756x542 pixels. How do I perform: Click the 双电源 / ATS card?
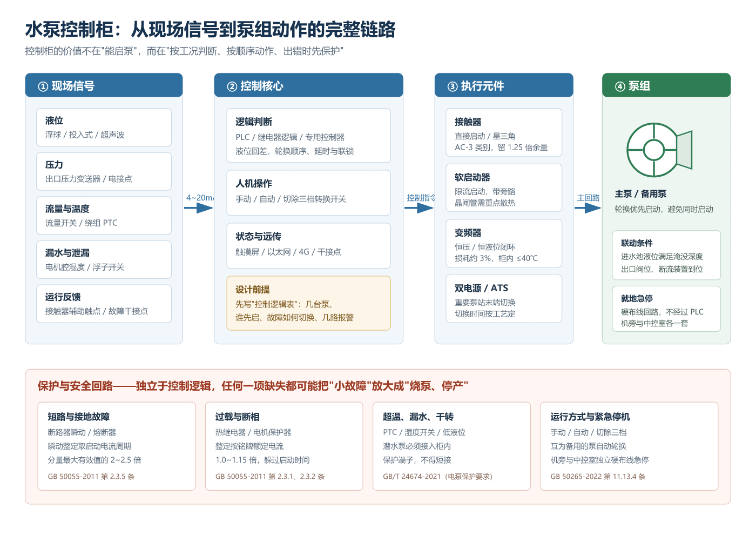point(504,299)
